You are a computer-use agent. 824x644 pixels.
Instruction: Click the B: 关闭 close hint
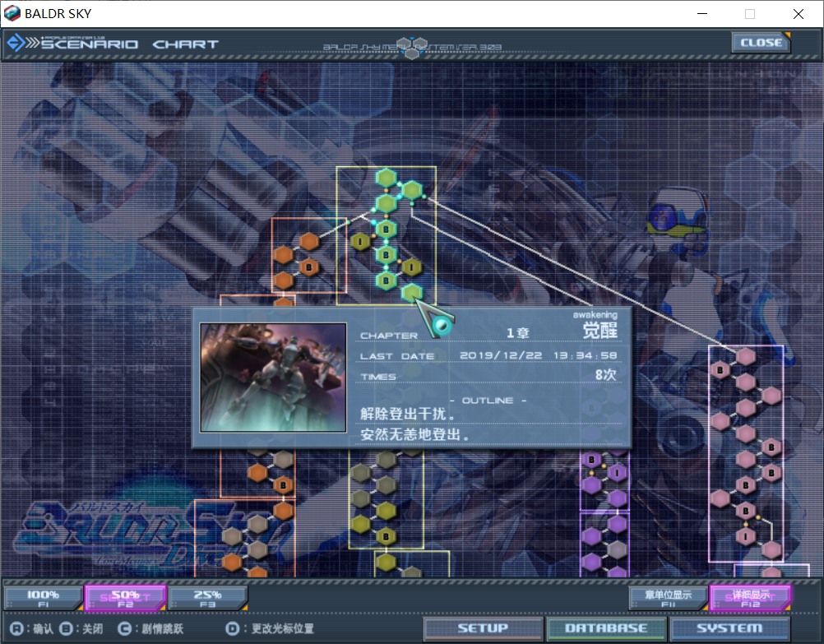pos(81,628)
